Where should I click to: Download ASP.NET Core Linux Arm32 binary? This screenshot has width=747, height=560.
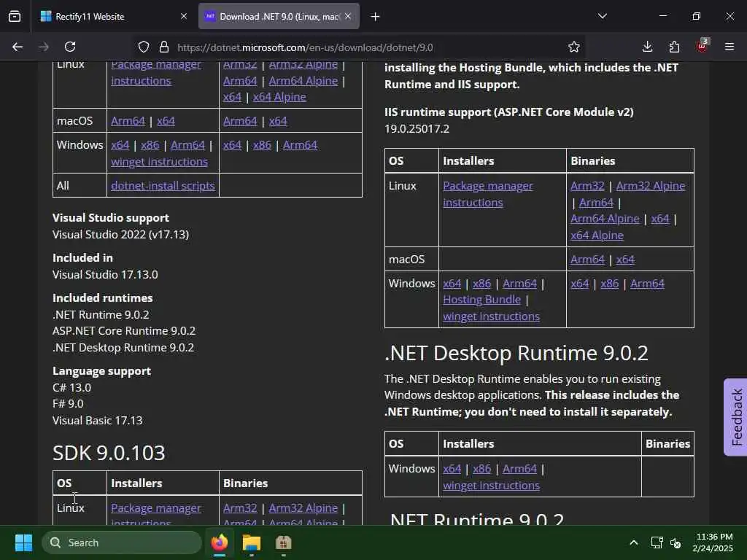[587, 186]
